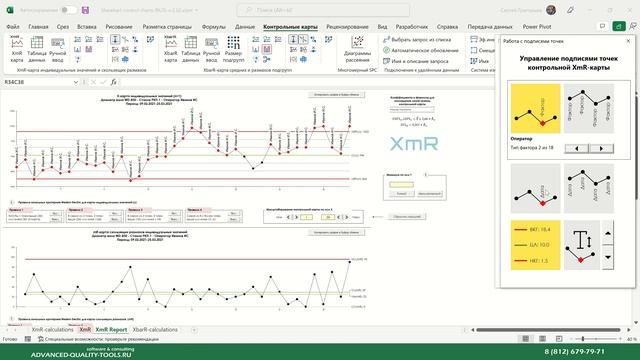Switch to the Главная ribbon tab
This screenshot has width=640, height=360.
point(38,27)
